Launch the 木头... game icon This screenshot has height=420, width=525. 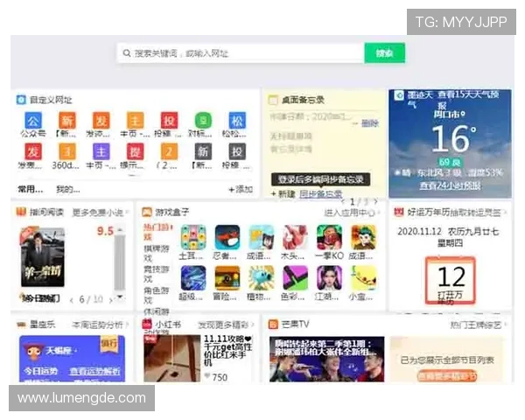point(295,237)
